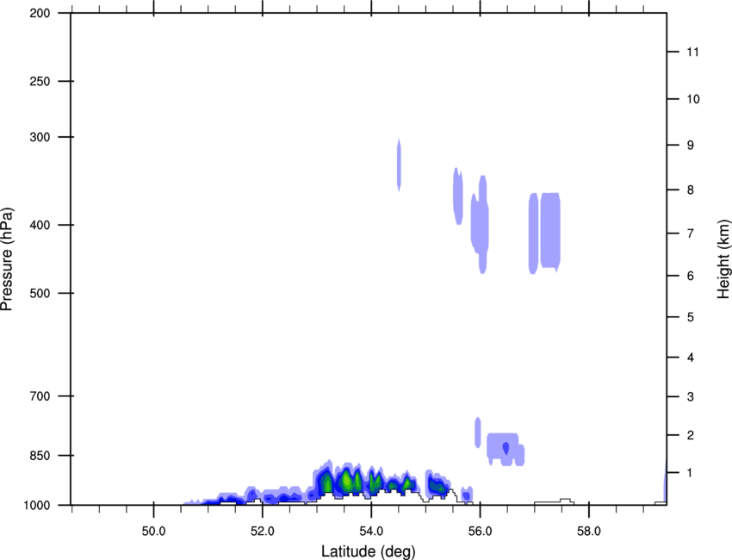Click the 400 pressure tick label
The height and width of the screenshot is (560, 732).
(40, 225)
